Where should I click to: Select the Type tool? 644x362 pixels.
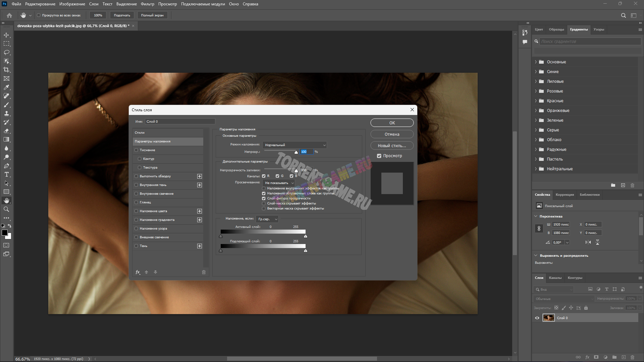coord(6,174)
